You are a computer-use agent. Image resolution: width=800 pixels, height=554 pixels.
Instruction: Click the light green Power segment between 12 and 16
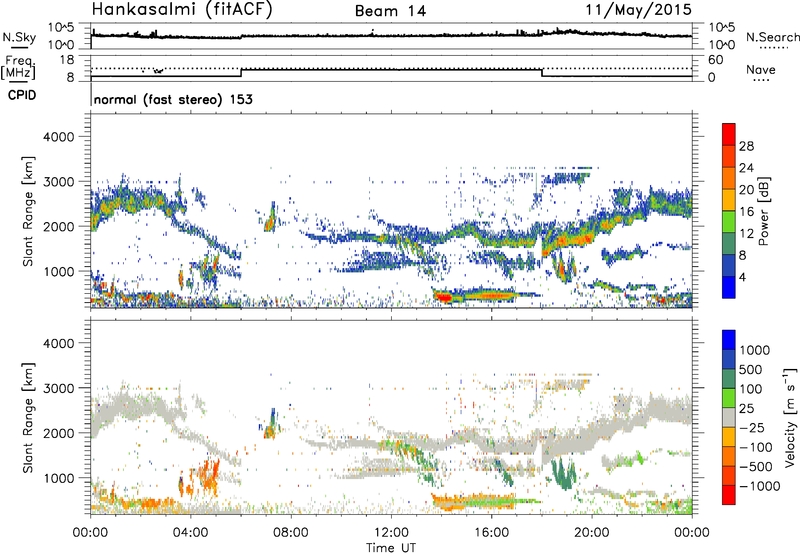tap(729, 221)
